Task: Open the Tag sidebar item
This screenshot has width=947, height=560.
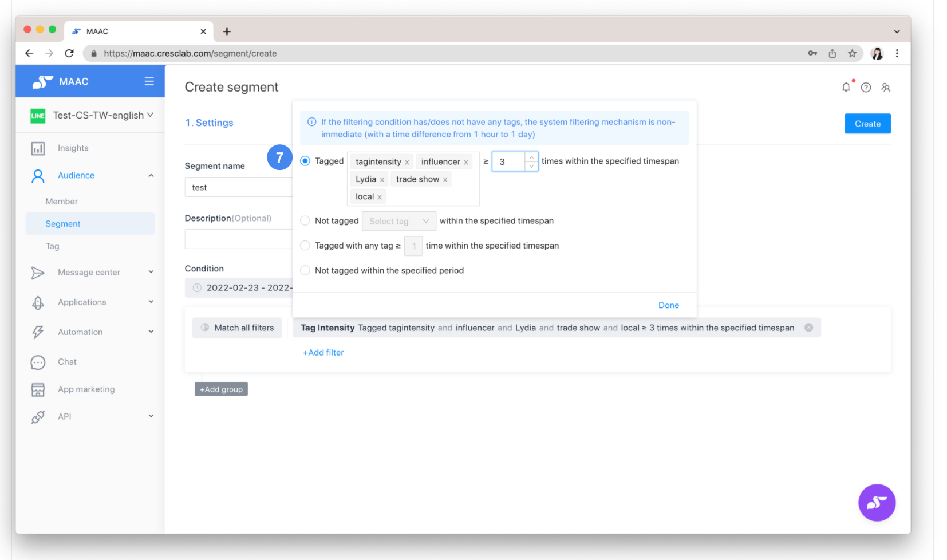Action: (52, 246)
